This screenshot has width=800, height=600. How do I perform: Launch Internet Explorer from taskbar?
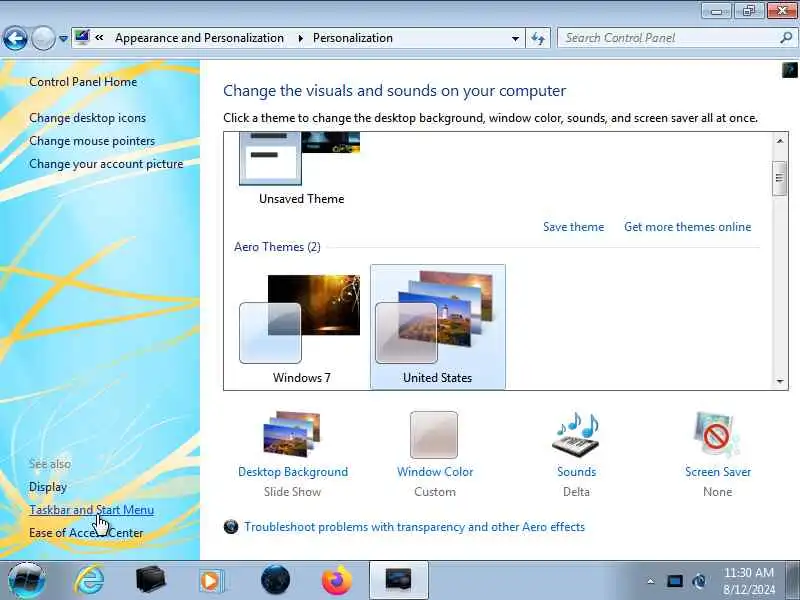[x=89, y=580]
